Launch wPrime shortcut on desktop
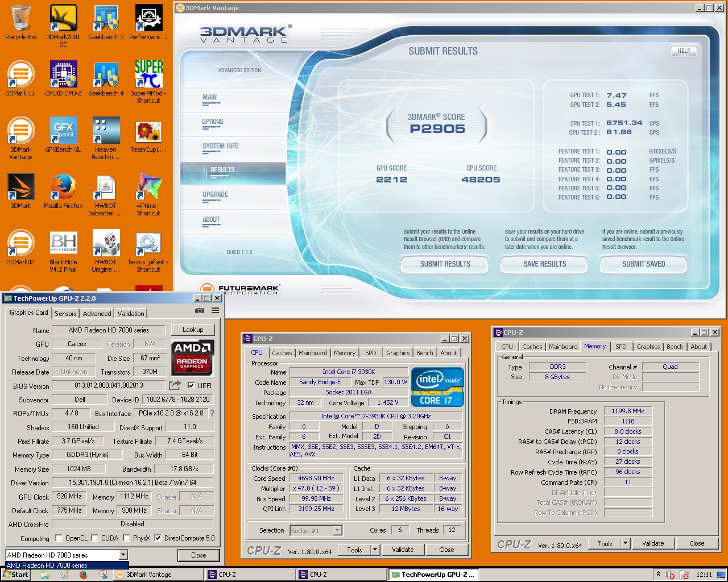 click(x=148, y=194)
